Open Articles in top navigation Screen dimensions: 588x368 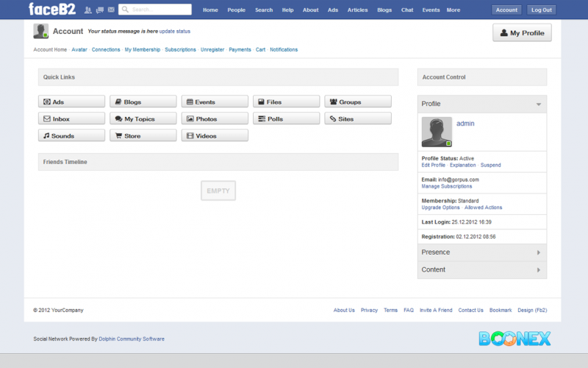click(x=357, y=10)
